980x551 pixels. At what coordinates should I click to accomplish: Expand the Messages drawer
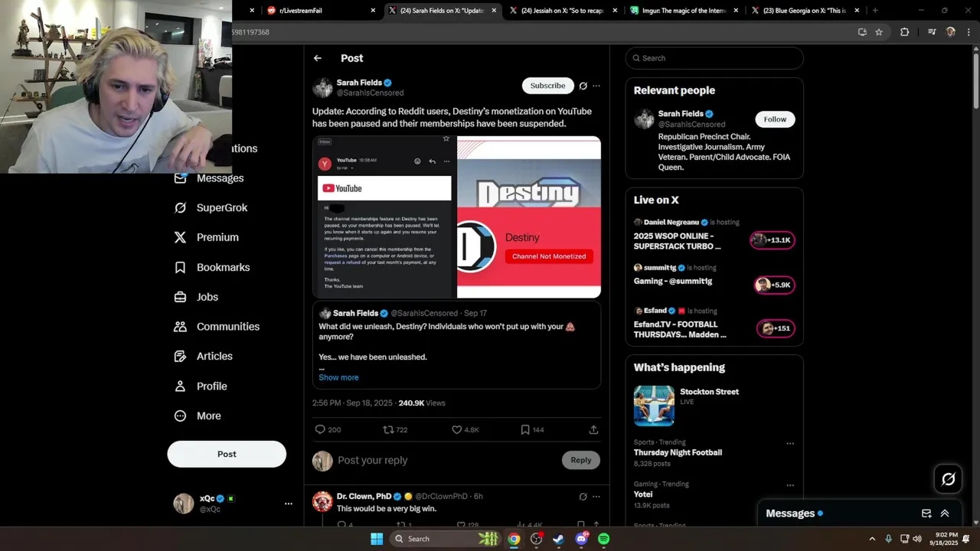[x=945, y=514]
